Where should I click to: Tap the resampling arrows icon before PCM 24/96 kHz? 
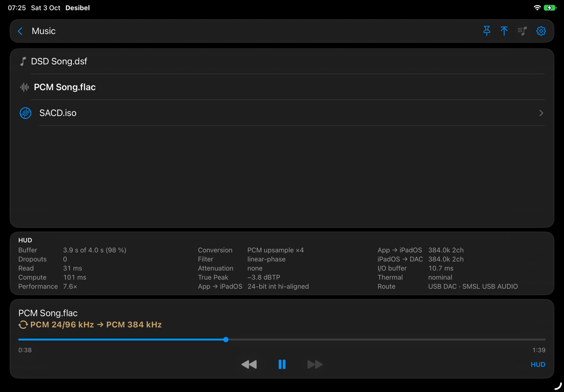pos(23,325)
